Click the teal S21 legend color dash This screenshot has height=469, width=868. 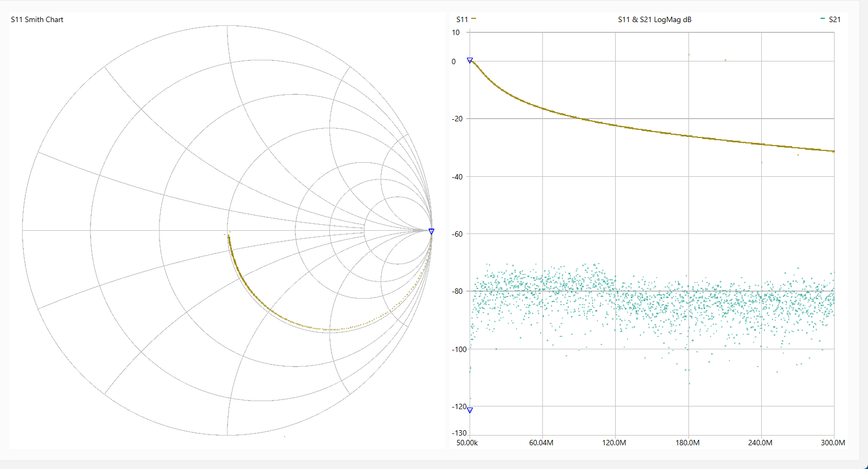tap(822, 19)
